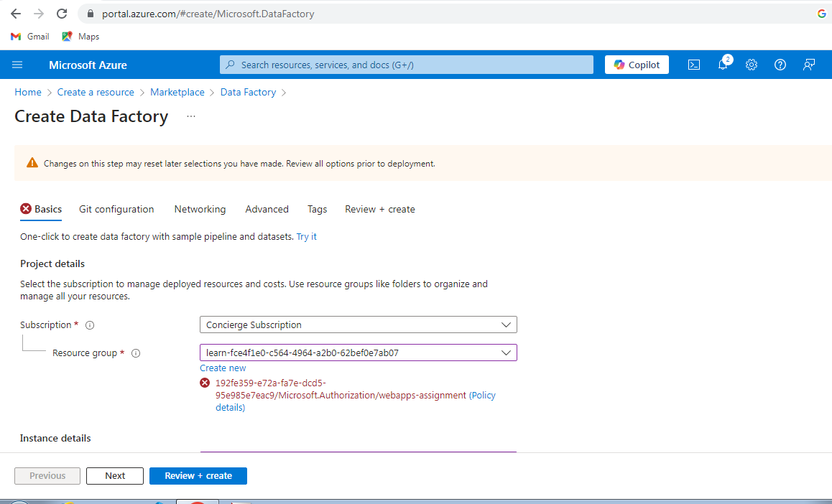Refresh the page with the reload icon
This screenshot has height=504, width=832.
coord(60,13)
